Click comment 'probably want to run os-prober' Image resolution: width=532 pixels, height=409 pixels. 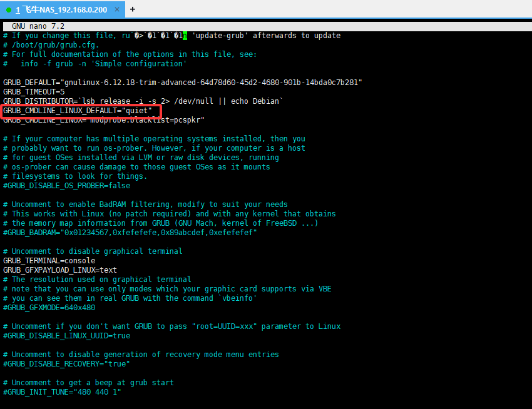click(x=155, y=148)
